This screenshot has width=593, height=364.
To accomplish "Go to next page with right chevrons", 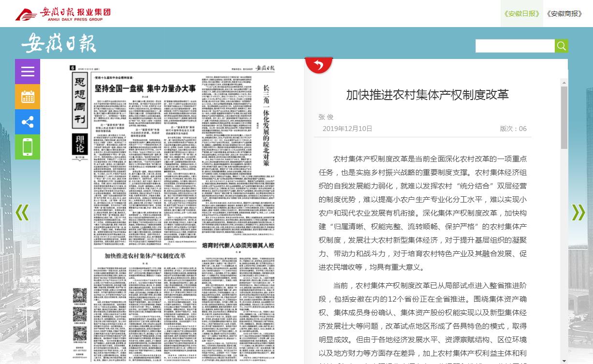I will [578, 212].
